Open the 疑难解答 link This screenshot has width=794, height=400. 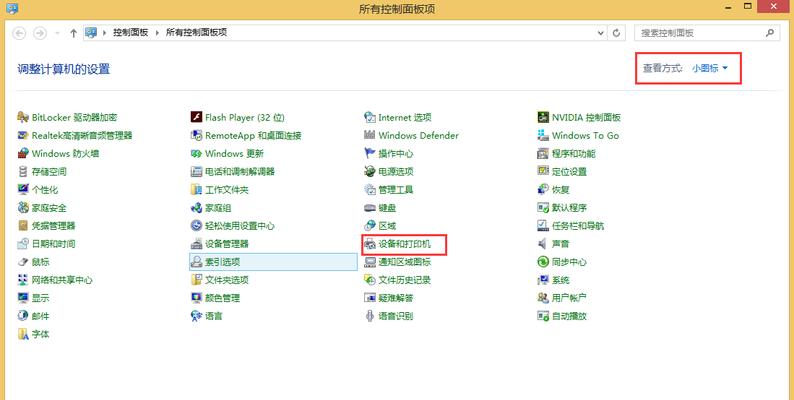pos(396,298)
